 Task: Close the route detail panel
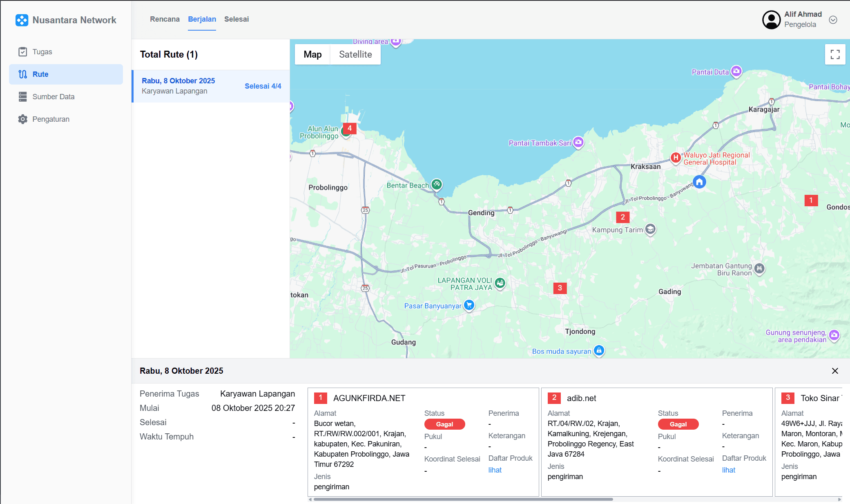[x=835, y=371]
